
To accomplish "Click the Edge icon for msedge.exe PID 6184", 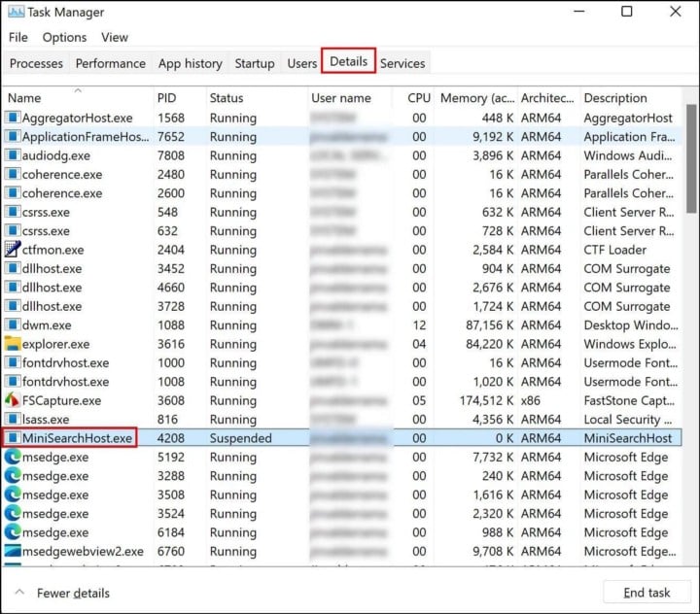I will [x=13, y=531].
